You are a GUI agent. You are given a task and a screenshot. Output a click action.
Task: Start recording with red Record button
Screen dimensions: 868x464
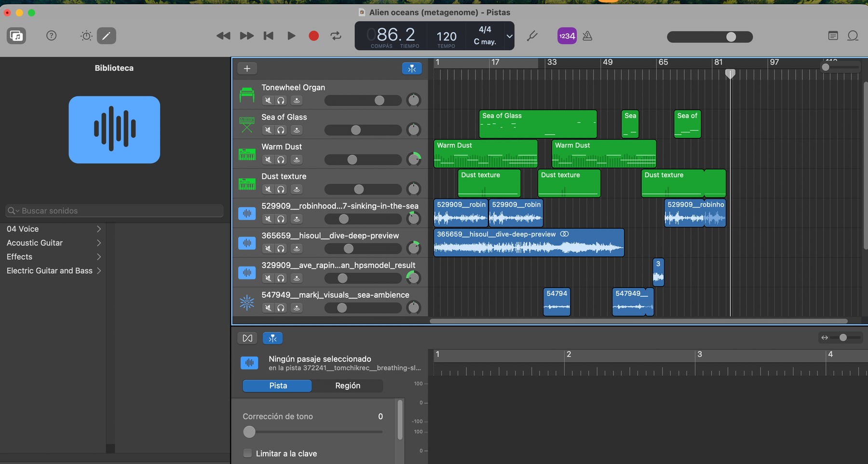coord(314,36)
